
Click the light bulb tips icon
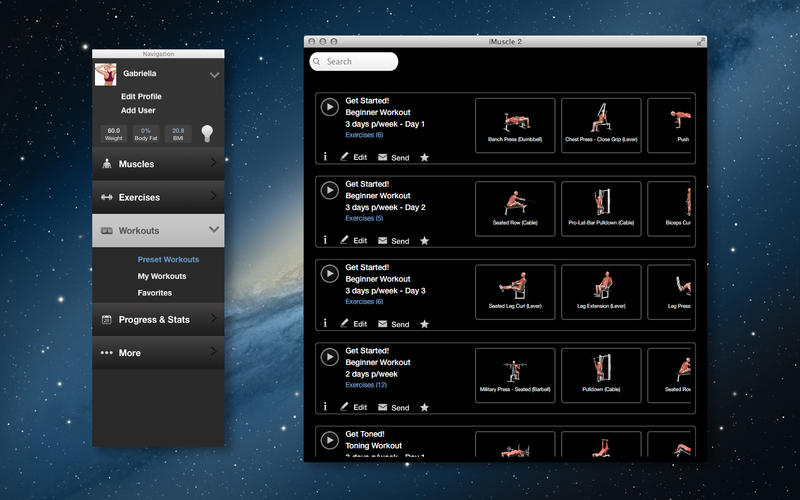click(207, 133)
